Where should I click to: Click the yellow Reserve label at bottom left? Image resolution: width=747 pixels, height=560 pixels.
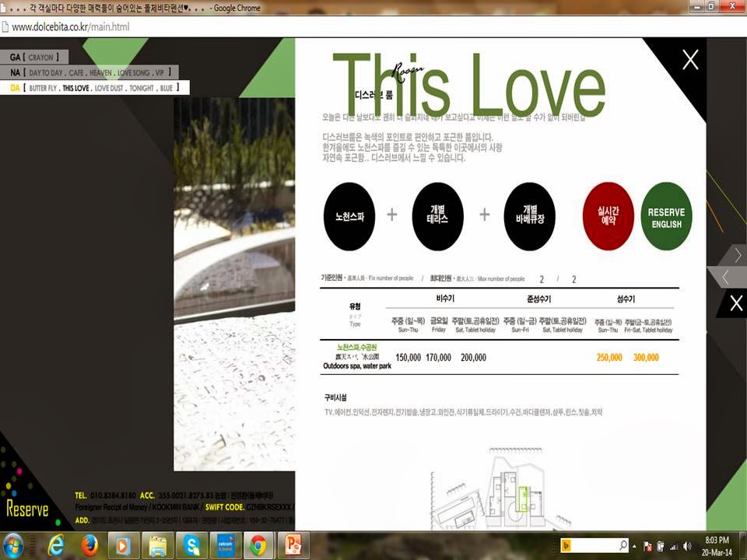pyautogui.click(x=27, y=510)
